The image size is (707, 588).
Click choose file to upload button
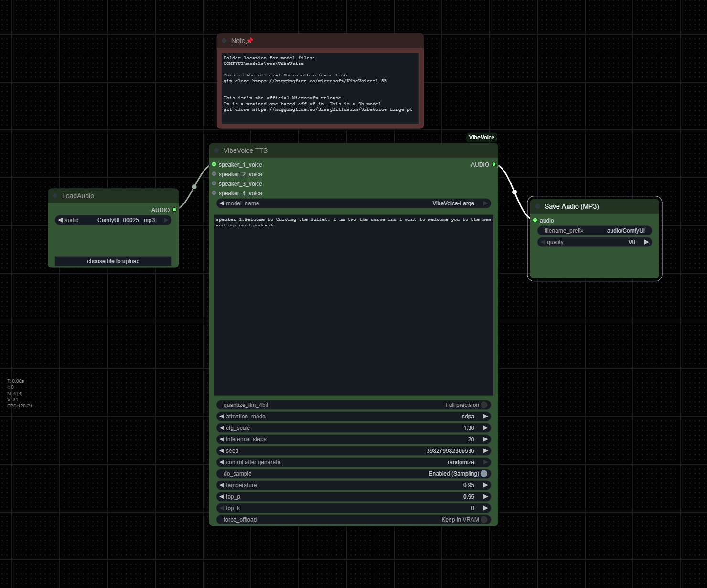tap(113, 261)
